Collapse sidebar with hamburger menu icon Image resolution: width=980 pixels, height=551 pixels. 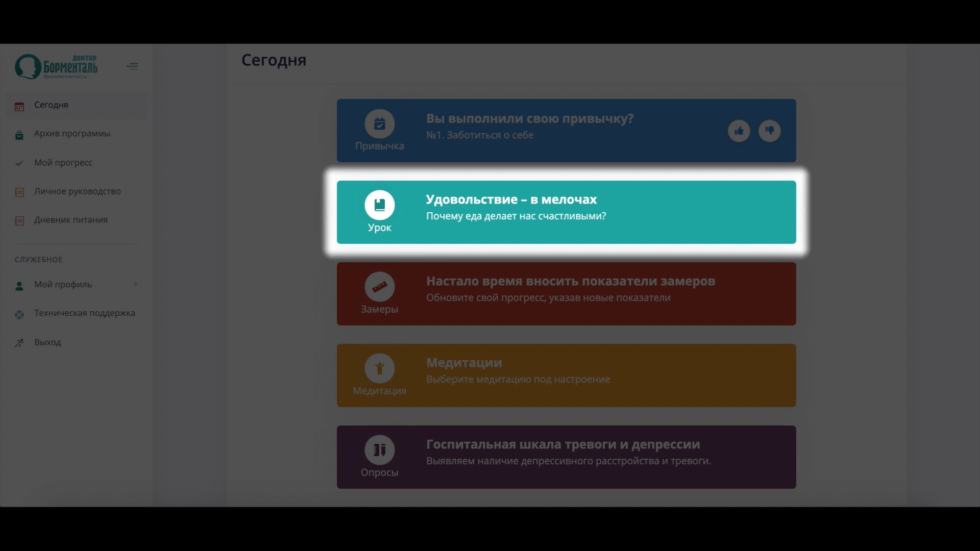tap(132, 66)
